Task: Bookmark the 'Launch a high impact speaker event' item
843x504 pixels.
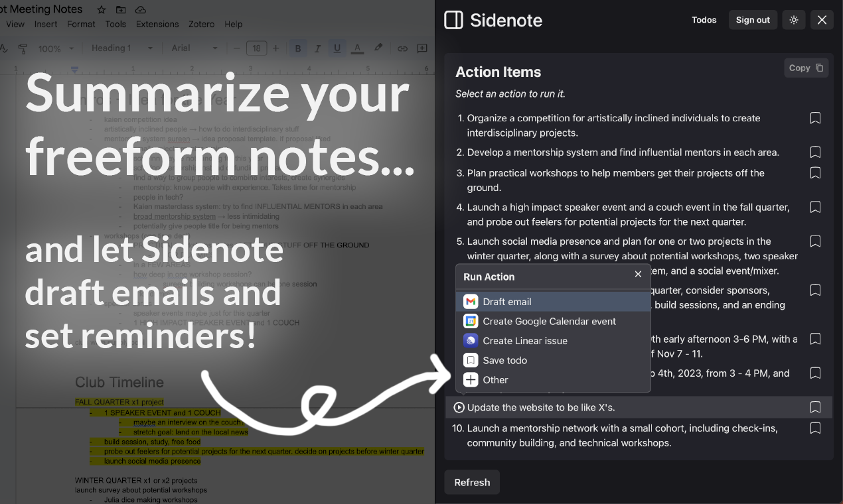Action: (815, 207)
